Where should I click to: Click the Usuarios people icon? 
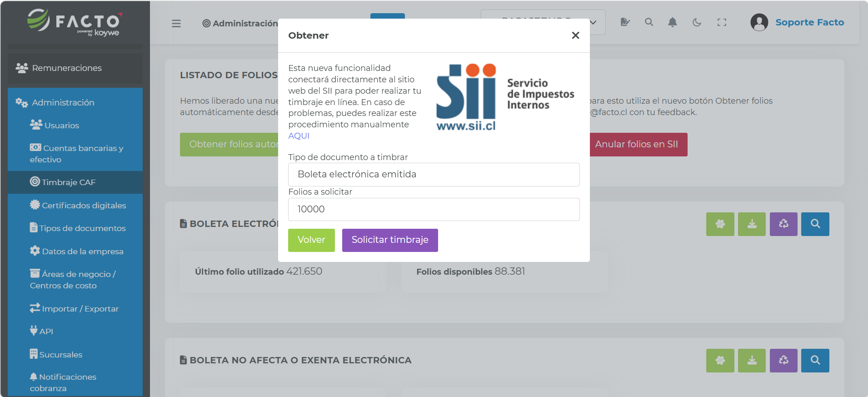(36, 124)
